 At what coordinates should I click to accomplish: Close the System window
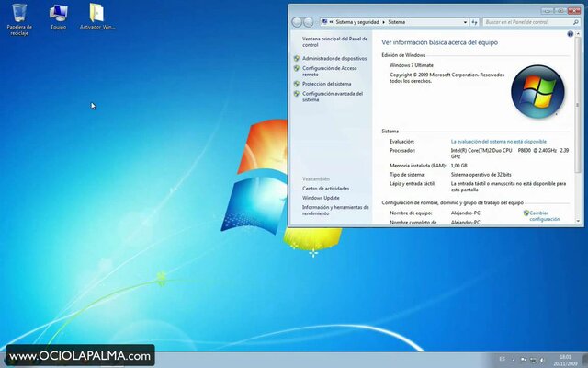pos(574,11)
